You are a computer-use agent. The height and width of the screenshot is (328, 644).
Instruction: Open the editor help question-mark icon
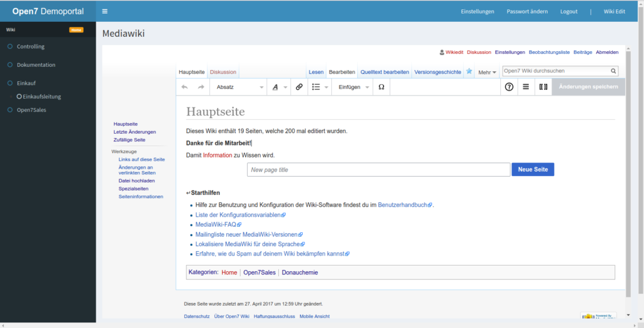(509, 87)
